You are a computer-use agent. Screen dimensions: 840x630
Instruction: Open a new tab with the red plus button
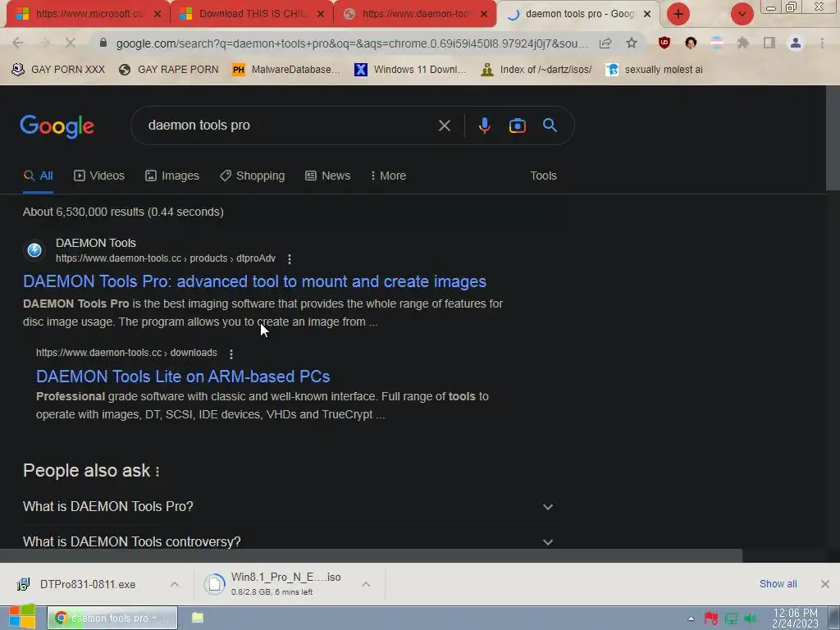tap(678, 14)
